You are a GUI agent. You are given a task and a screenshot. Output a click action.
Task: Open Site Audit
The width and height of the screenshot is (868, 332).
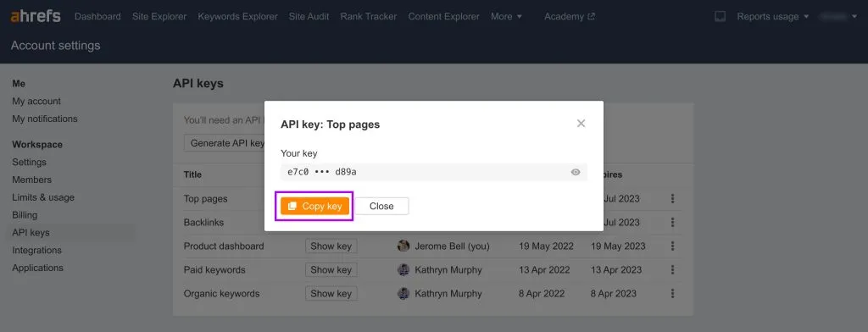click(309, 17)
